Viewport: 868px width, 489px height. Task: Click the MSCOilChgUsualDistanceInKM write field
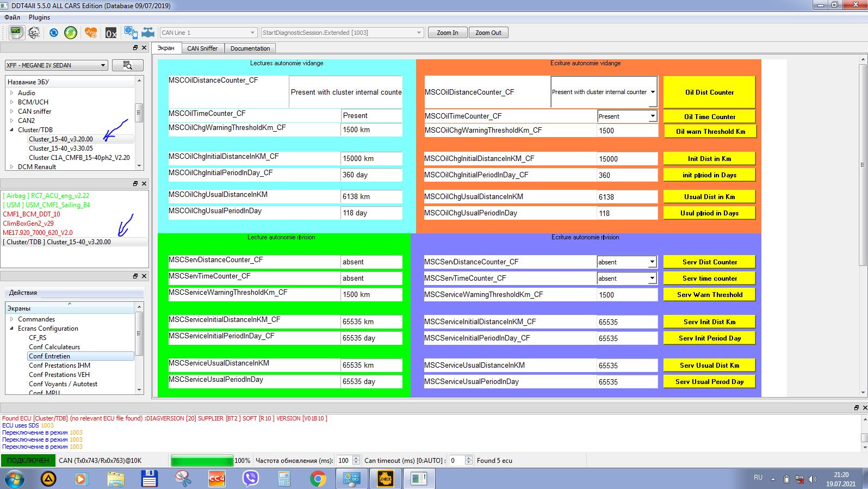(627, 197)
